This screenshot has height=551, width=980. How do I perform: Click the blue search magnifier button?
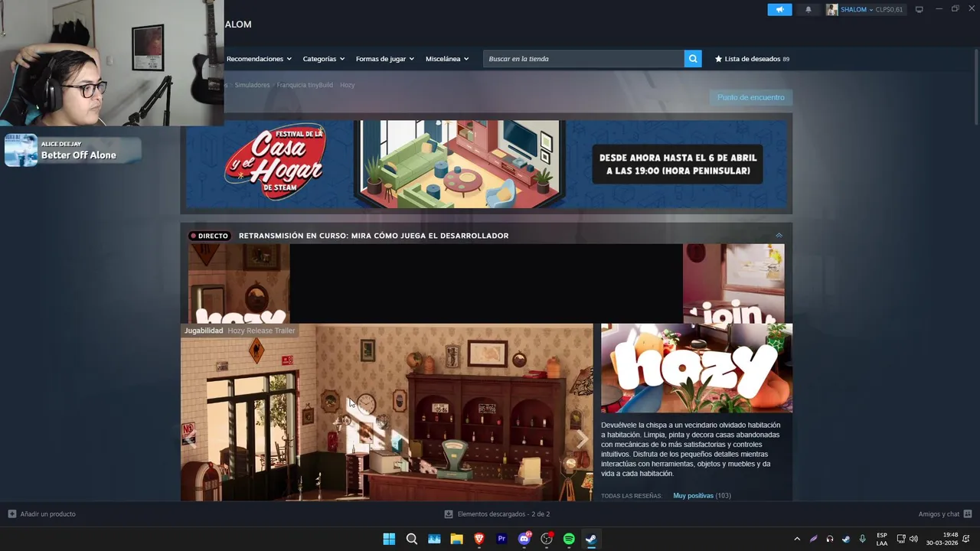693,59
